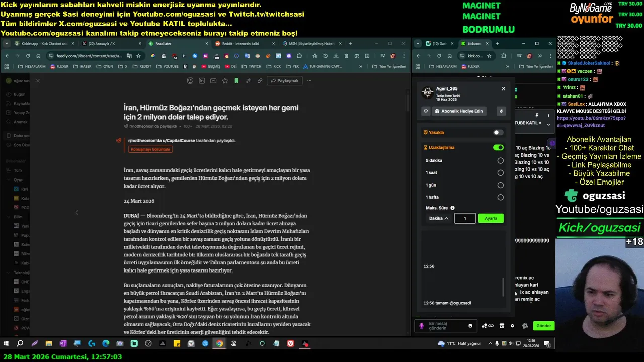Click the Gönder send button

543,326
